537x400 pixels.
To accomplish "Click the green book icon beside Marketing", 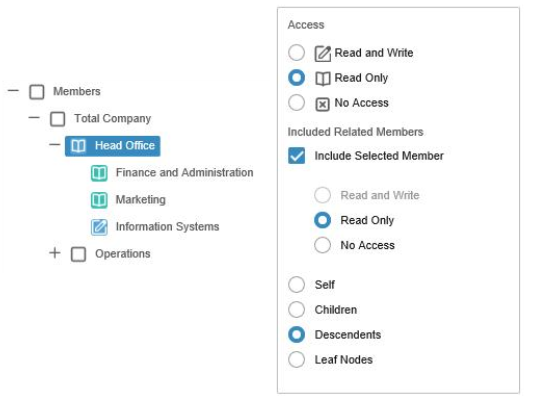I will [x=99, y=200].
